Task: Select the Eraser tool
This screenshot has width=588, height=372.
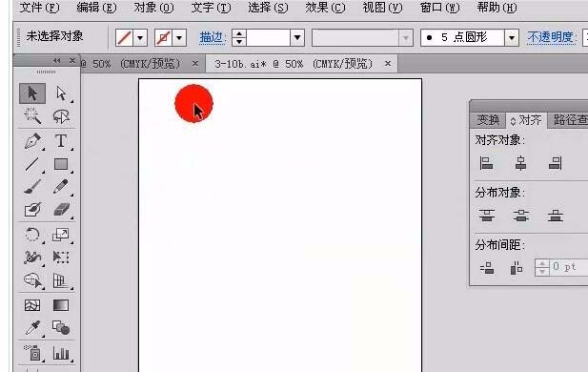Action: [x=61, y=210]
